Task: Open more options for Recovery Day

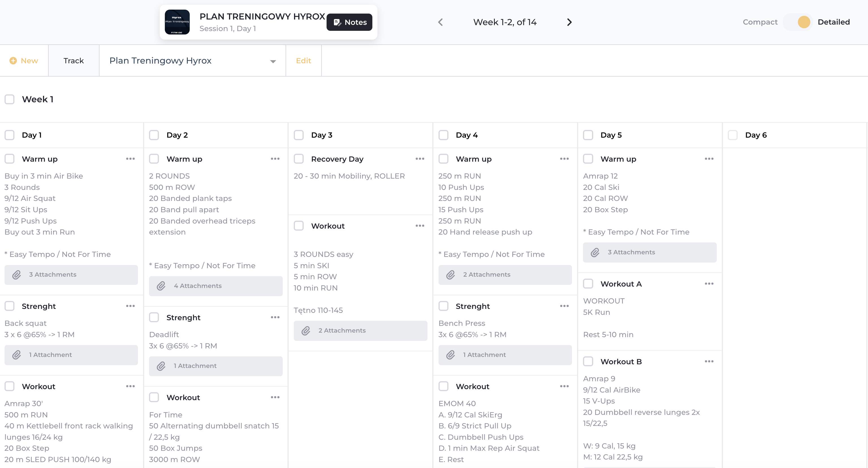Action: pyautogui.click(x=420, y=159)
